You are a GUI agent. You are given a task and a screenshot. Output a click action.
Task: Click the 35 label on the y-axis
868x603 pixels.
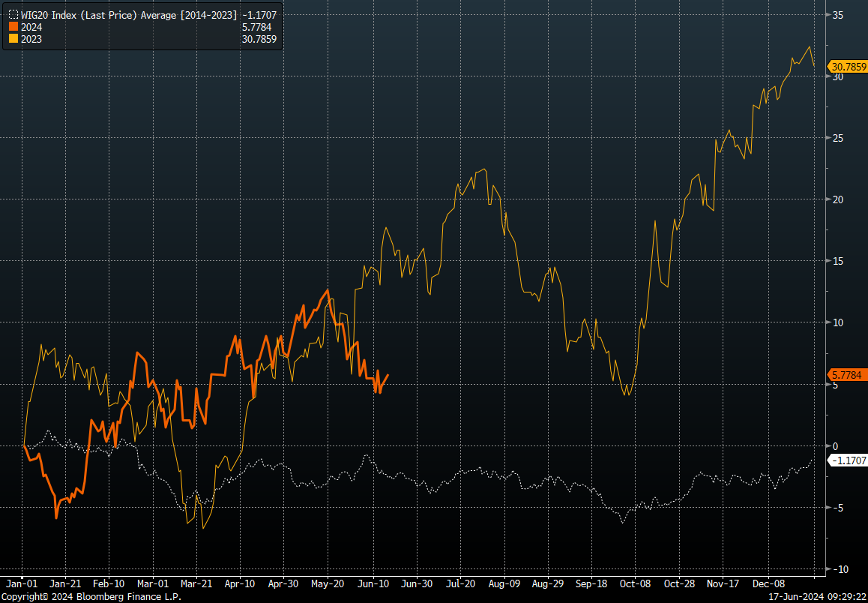tap(838, 15)
